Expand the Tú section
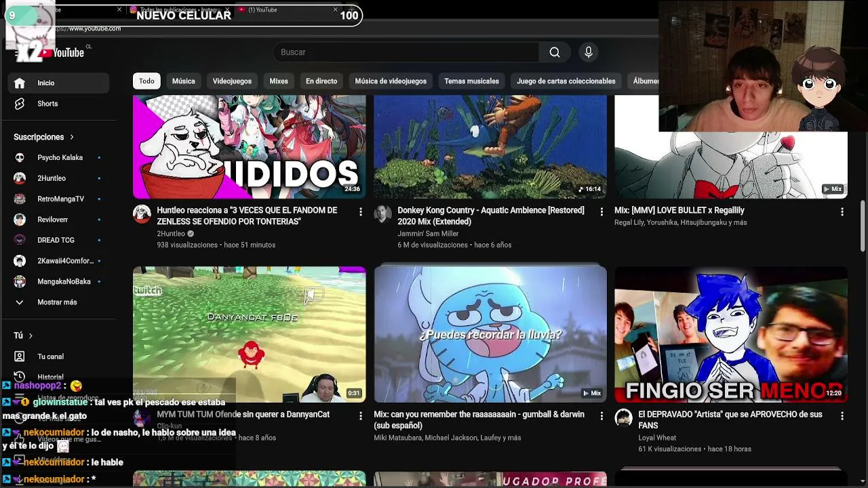 pos(23,335)
